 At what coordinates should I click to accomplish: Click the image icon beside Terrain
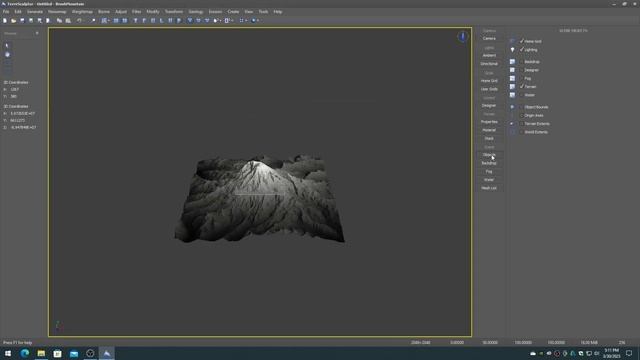pyautogui.click(x=512, y=87)
